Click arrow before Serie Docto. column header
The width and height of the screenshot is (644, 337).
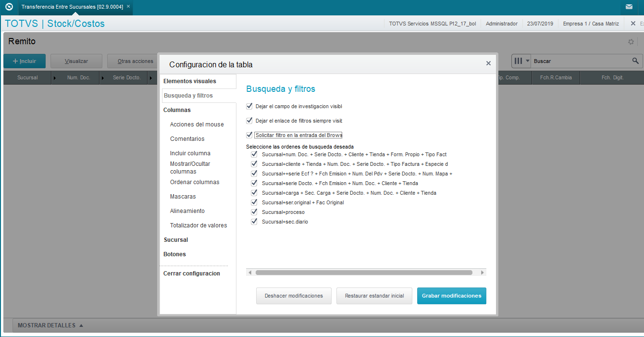click(x=102, y=77)
